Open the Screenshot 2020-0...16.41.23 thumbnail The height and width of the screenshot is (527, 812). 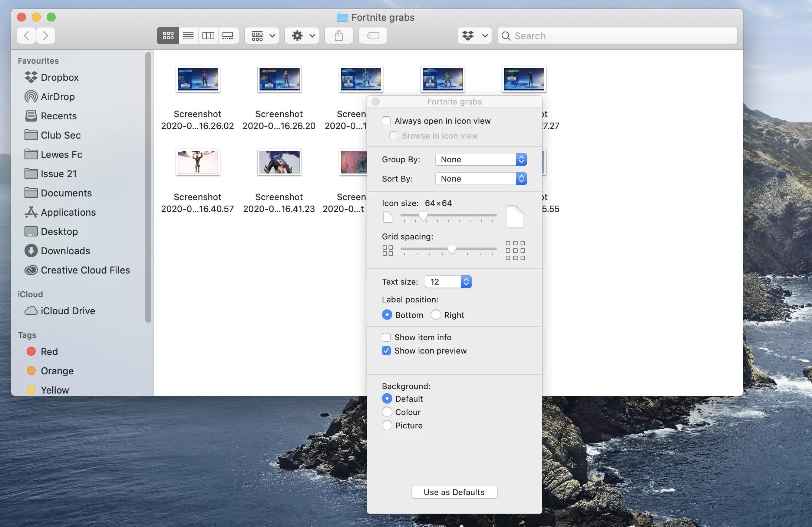click(279, 162)
